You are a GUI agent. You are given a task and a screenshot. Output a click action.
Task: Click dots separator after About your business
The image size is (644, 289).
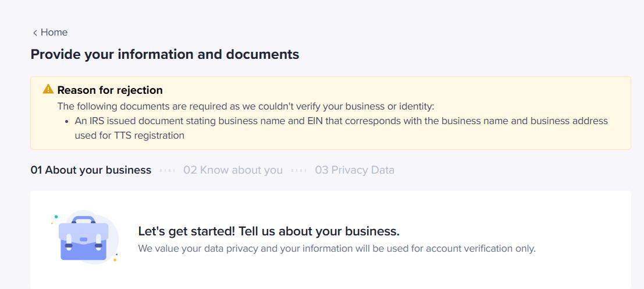click(x=167, y=170)
